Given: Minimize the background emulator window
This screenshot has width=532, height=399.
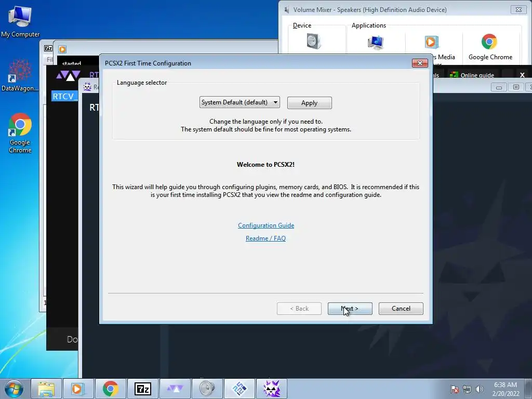Looking at the screenshot, I should tap(499, 87).
